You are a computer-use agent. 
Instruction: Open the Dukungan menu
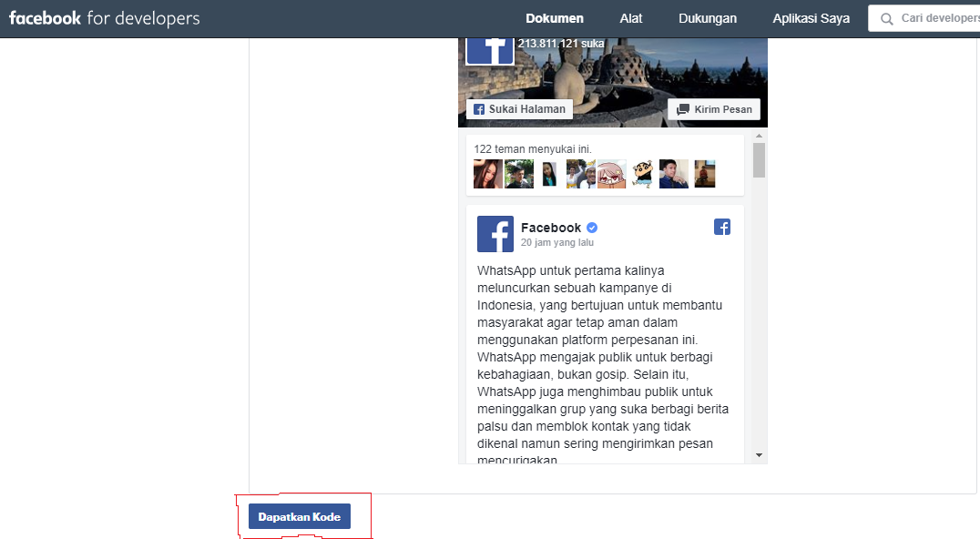click(x=708, y=19)
